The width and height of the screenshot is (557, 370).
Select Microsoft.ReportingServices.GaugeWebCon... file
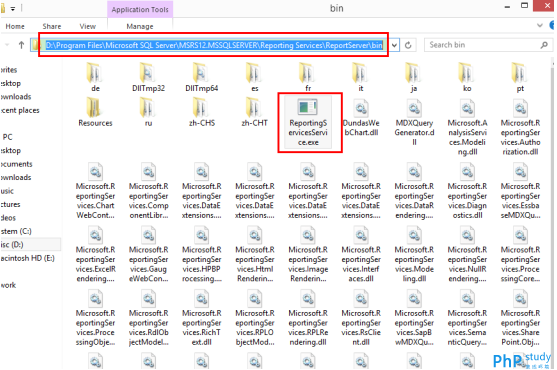point(148,254)
